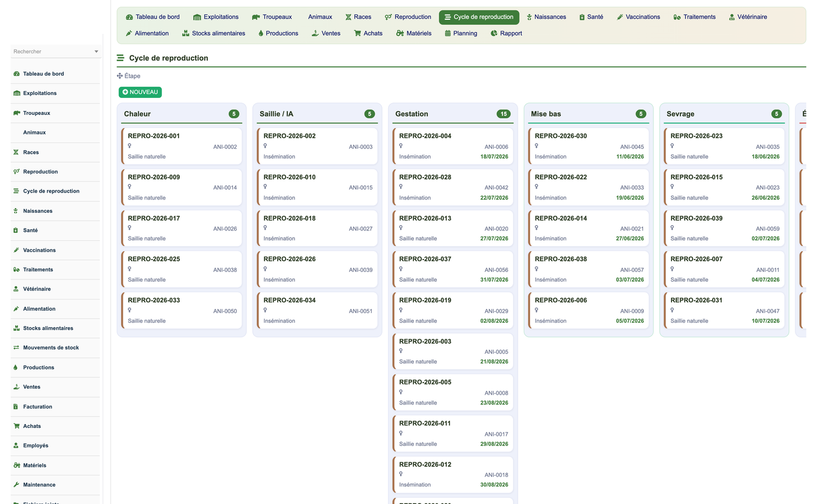Click the Mouvements de stock arrows icon
The height and width of the screenshot is (504, 814).
[16, 347]
